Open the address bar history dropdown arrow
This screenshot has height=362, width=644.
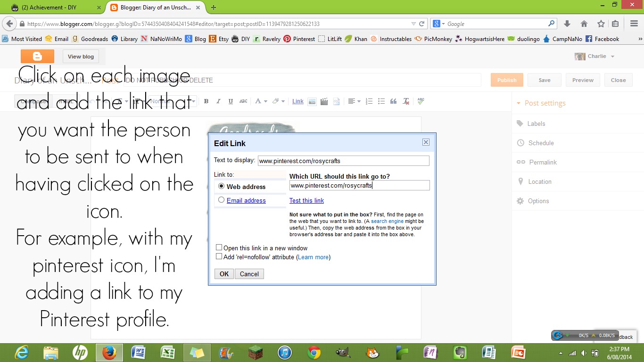(413, 24)
